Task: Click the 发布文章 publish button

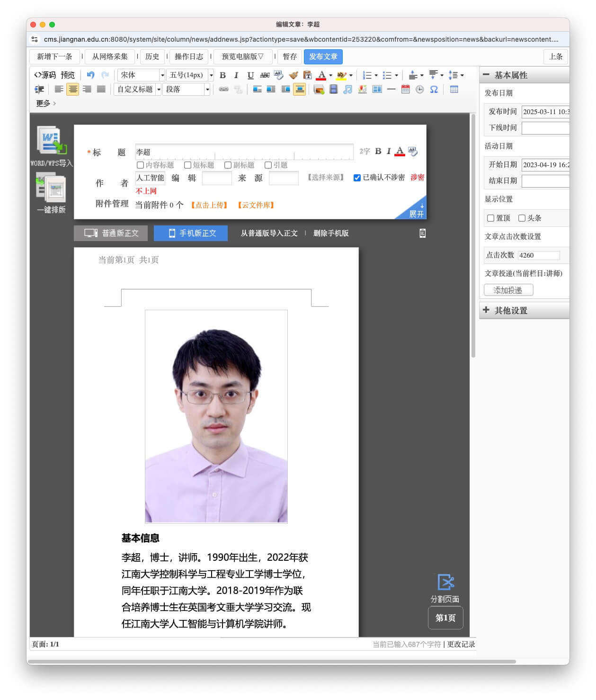Action: tap(323, 56)
